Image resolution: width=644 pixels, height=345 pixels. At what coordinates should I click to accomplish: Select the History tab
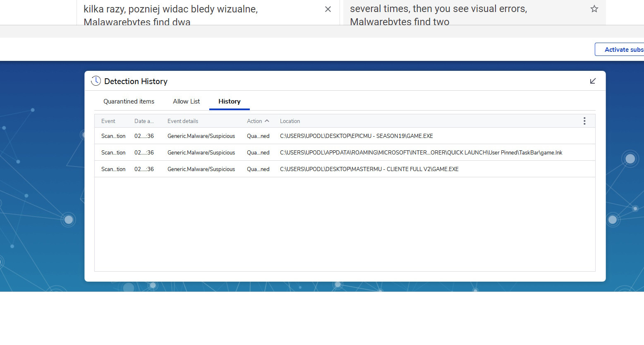click(230, 101)
